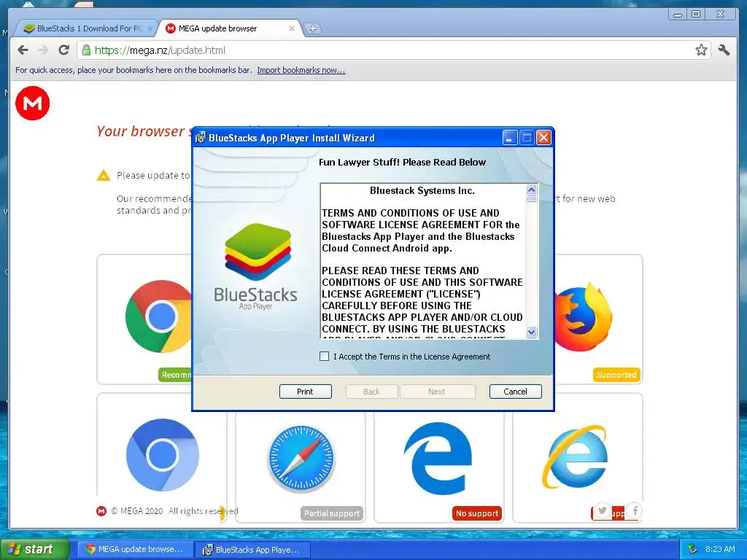Select the Internet Explorer browser icon

pyautogui.click(x=576, y=457)
